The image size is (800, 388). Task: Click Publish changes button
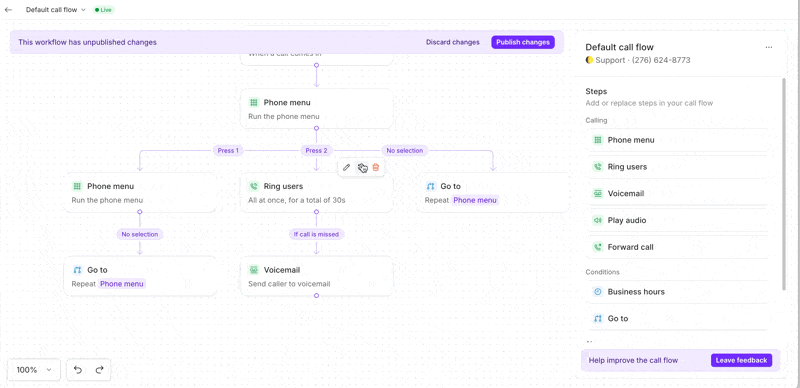523,42
